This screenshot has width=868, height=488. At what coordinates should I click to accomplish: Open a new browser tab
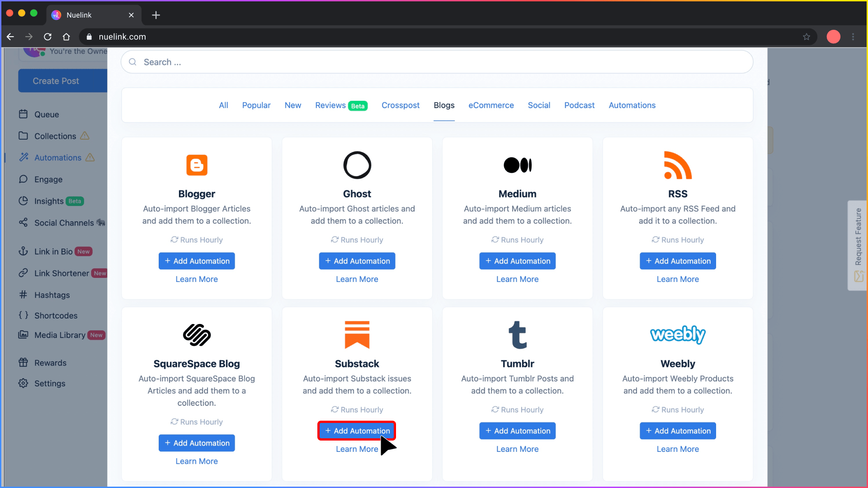(x=156, y=15)
